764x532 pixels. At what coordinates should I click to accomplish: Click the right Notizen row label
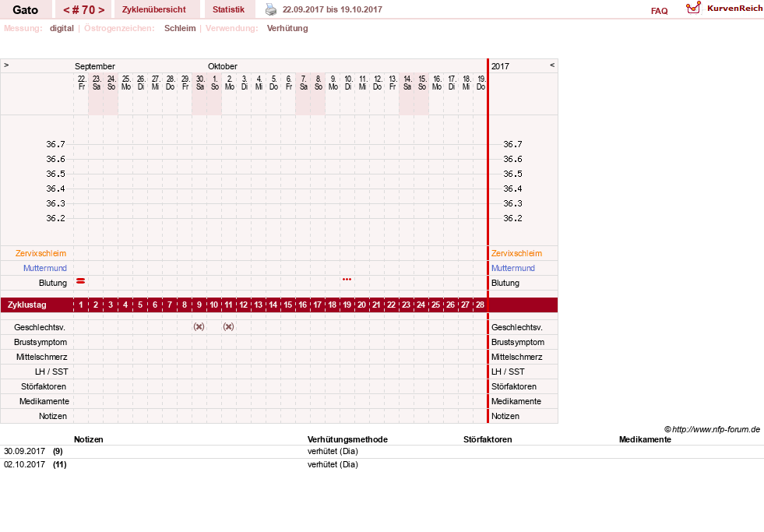click(x=505, y=416)
